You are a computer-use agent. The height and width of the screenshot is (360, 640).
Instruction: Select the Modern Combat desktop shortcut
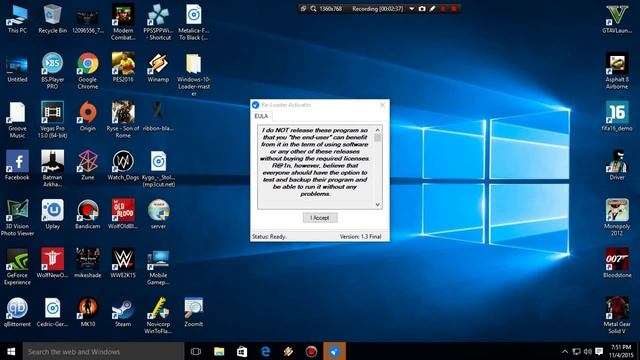[x=123, y=22]
